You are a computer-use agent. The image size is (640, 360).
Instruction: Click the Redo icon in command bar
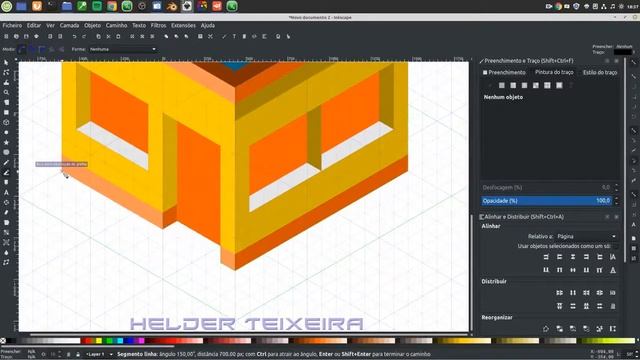pyautogui.click(x=84, y=36)
